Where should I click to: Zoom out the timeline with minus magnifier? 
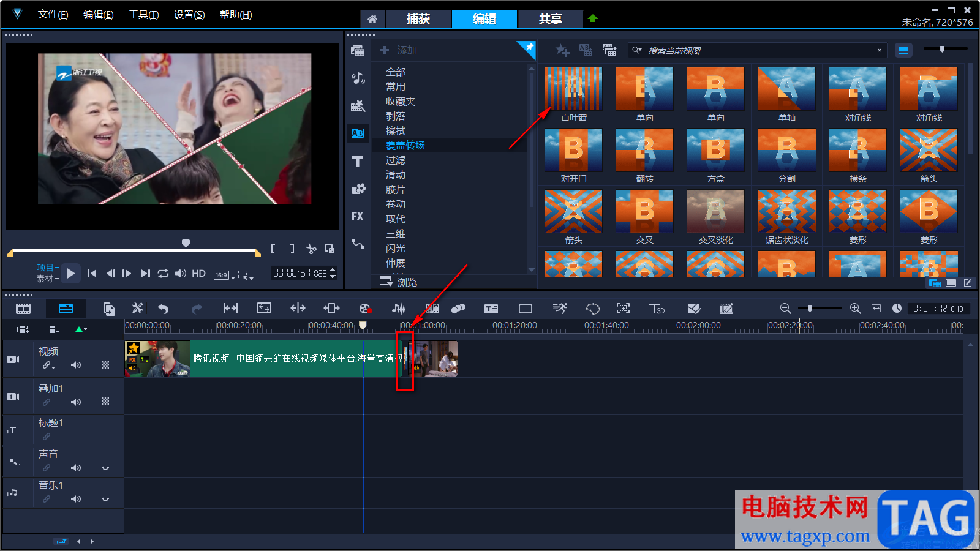(x=785, y=309)
